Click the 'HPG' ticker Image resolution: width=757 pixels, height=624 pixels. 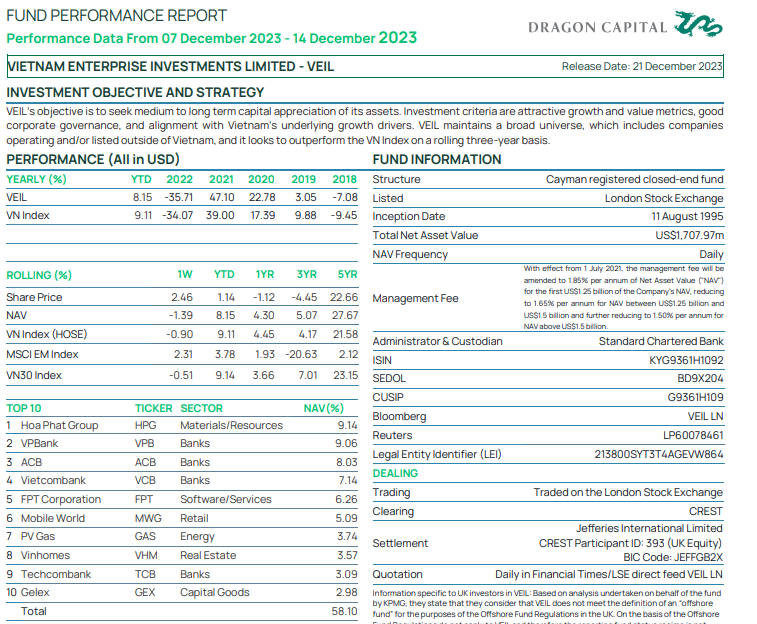click(145, 425)
